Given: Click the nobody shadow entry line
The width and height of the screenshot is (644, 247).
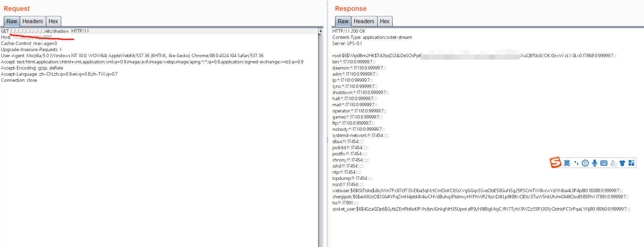Looking at the screenshot, I should [359, 129].
